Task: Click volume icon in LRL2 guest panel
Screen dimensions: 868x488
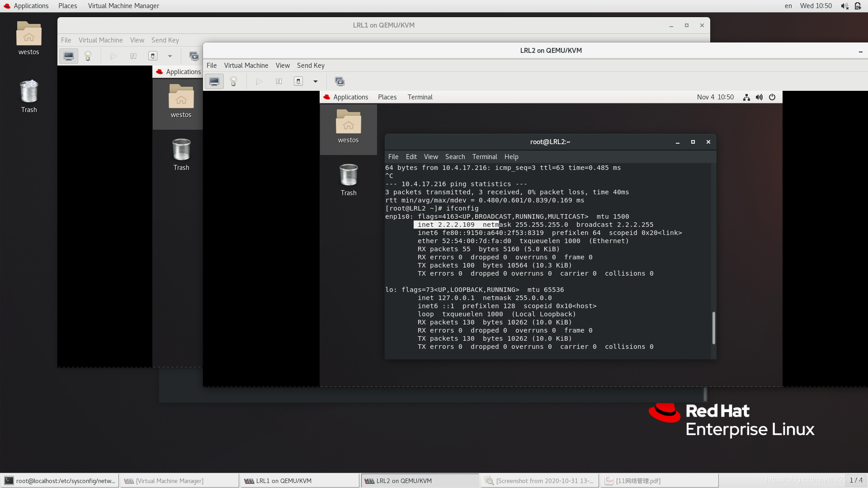Action: pos(759,97)
